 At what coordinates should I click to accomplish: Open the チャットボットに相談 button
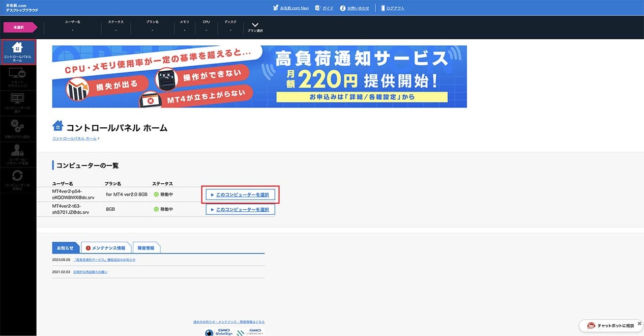click(611, 326)
